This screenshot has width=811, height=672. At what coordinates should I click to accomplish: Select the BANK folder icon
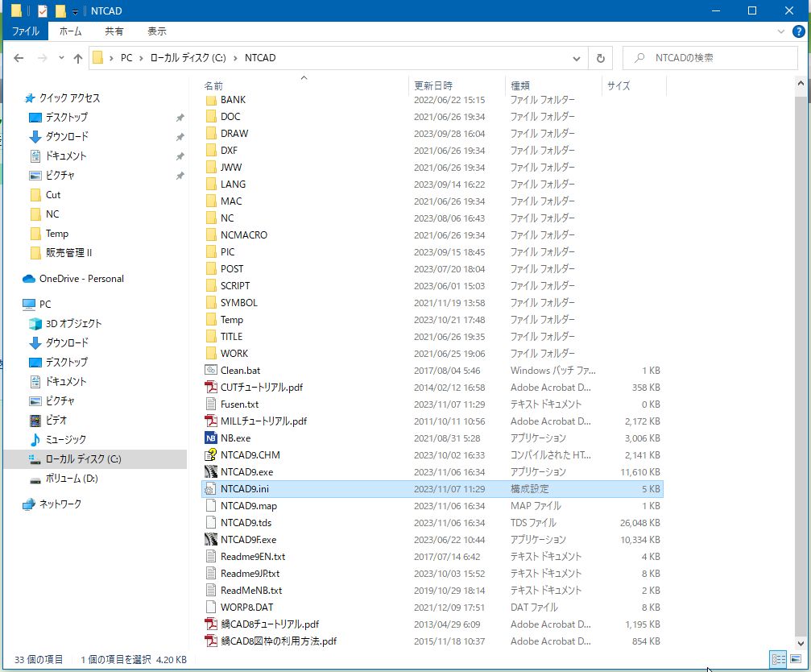(x=211, y=100)
